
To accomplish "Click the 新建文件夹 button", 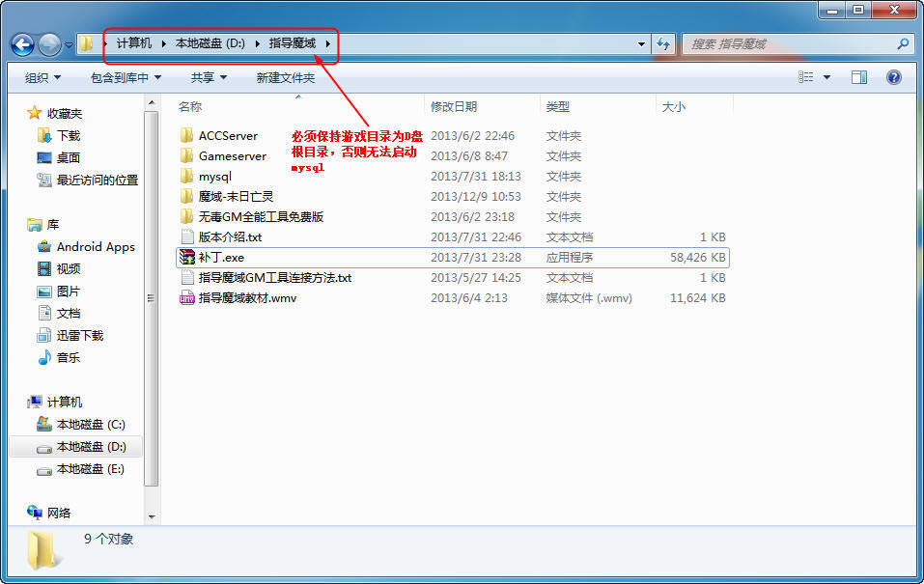I will pos(285,77).
